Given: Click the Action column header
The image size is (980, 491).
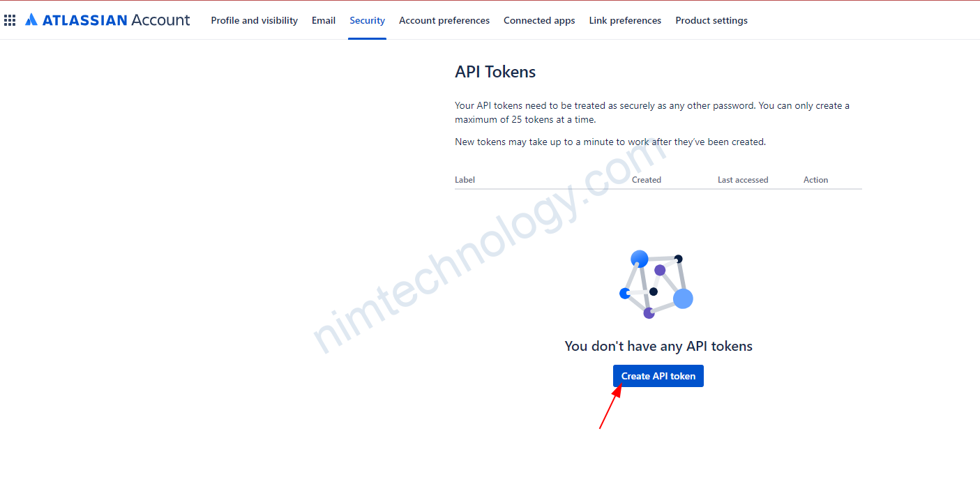Looking at the screenshot, I should pos(815,180).
